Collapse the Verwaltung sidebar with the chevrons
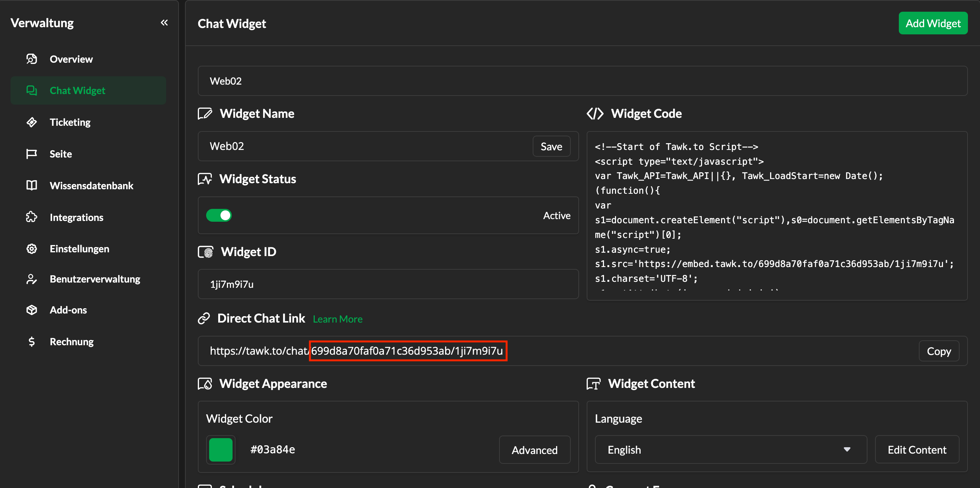980x488 pixels. click(x=164, y=23)
